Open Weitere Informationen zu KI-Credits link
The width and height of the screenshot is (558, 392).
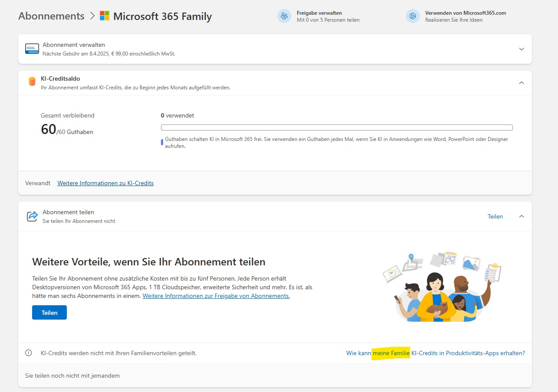105,183
